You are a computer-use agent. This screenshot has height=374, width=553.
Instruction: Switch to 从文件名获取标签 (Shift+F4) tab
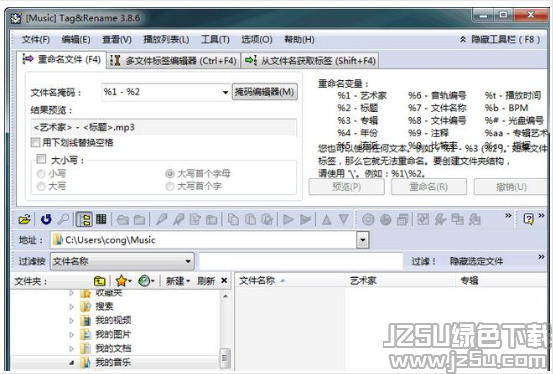(310, 61)
